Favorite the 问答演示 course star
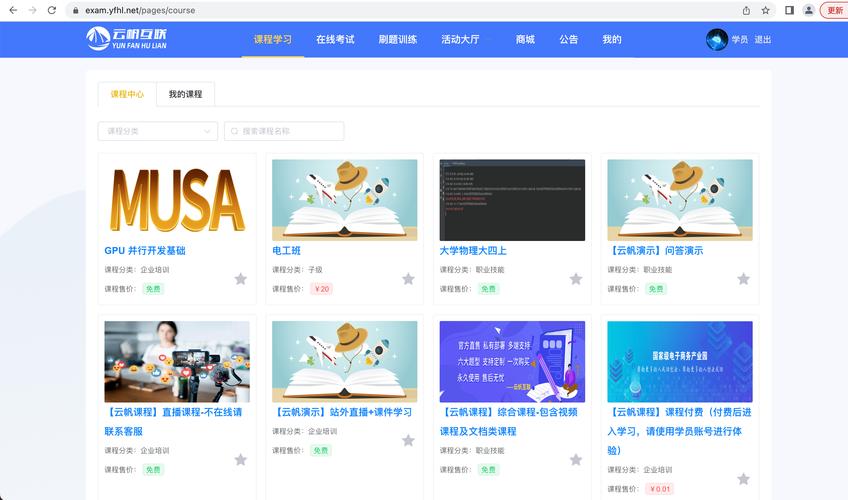848x500 pixels. pos(744,279)
